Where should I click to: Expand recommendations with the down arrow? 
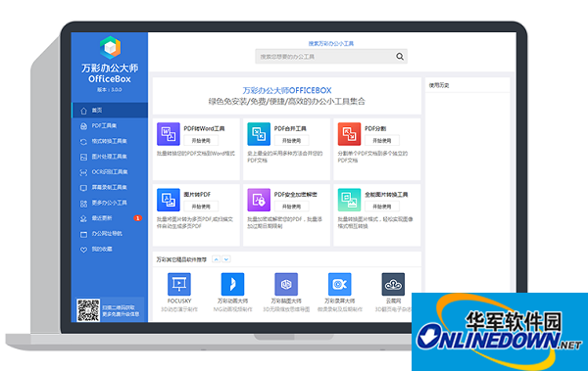[226, 259]
